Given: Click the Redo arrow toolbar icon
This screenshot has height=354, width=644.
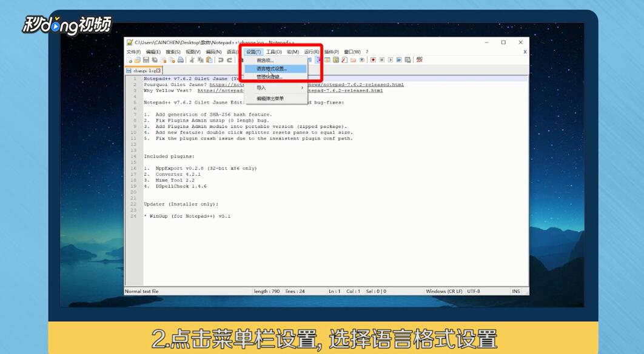Looking at the screenshot, I should pyautogui.click(x=229, y=60).
